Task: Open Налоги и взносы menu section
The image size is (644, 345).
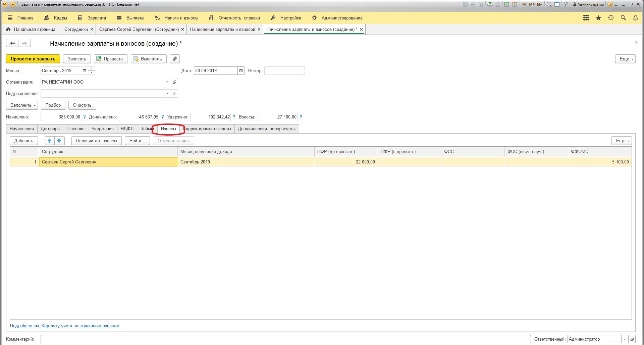Action: (176, 18)
